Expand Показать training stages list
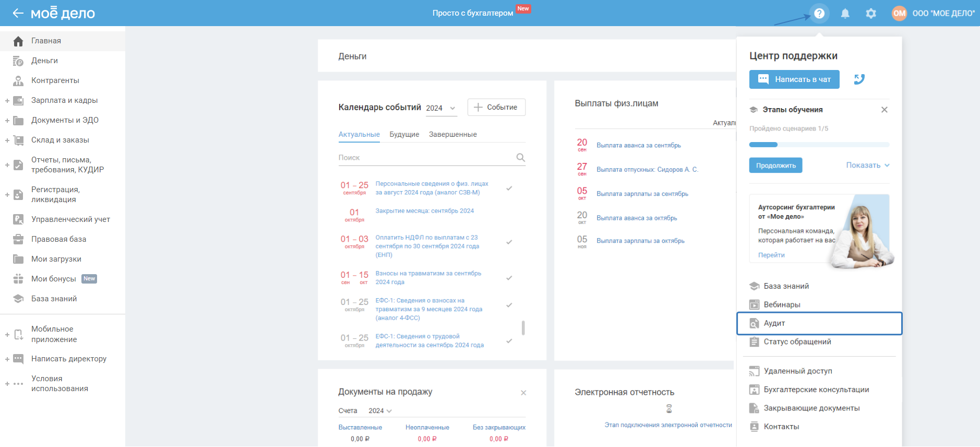980x447 pixels. coord(868,165)
